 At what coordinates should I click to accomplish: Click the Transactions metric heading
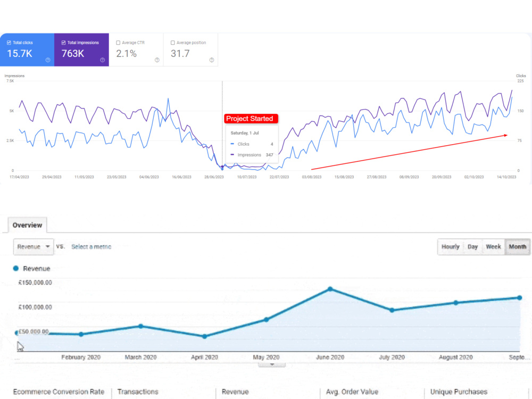point(138,392)
